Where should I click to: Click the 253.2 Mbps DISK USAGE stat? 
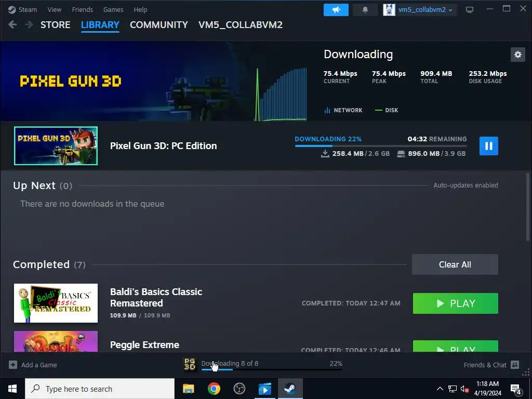(x=488, y=77)
